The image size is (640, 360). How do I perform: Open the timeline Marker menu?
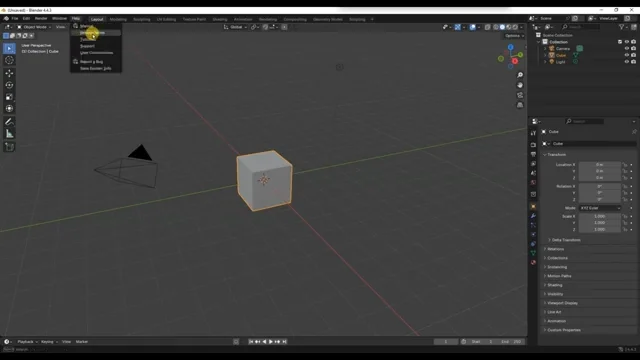pos(82,342)
